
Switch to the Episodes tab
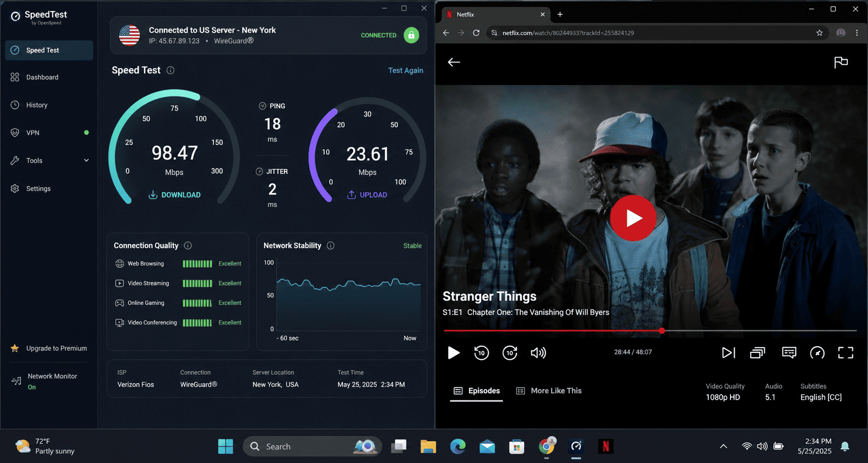pos(477,391)
